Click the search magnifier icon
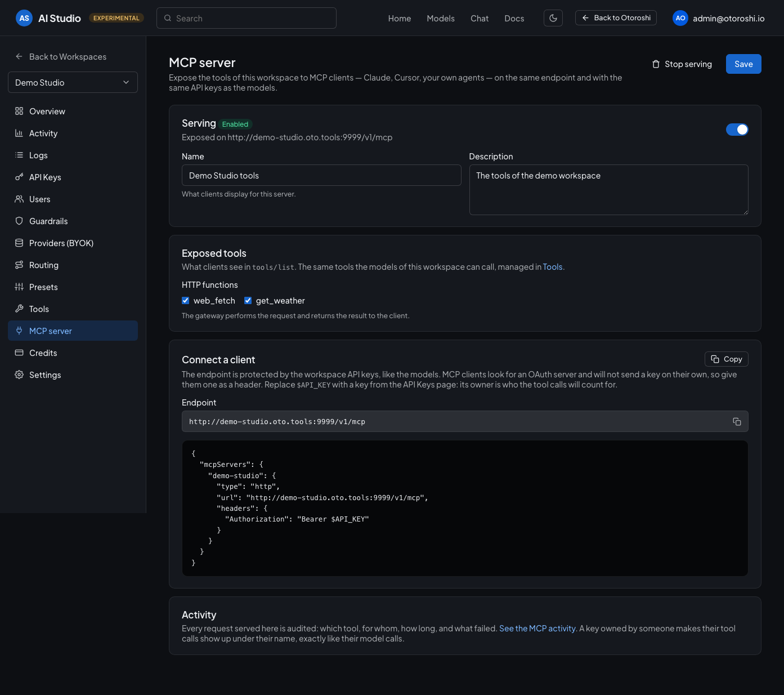The height and width of the screenshot is (695, 784). click(x=168, y=18)
